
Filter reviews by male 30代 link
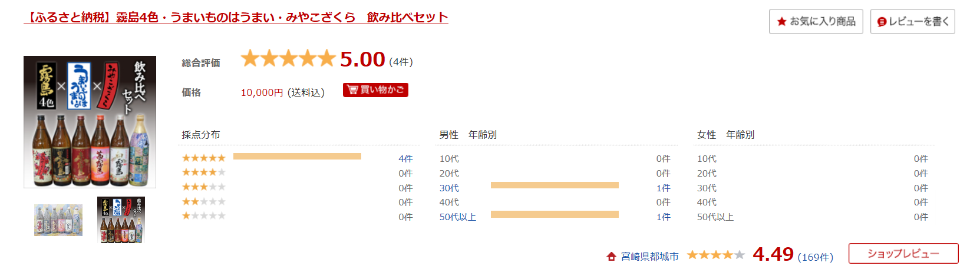coord(449,188)
